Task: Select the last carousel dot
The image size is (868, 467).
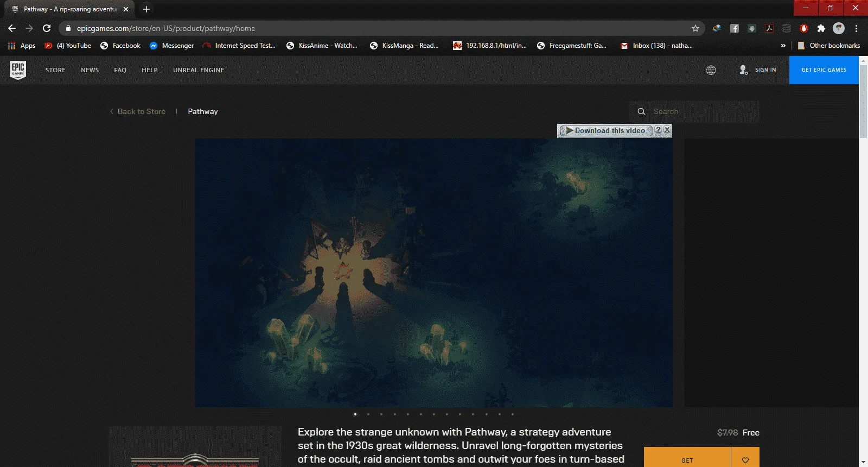Action: (x=513, y=414)
